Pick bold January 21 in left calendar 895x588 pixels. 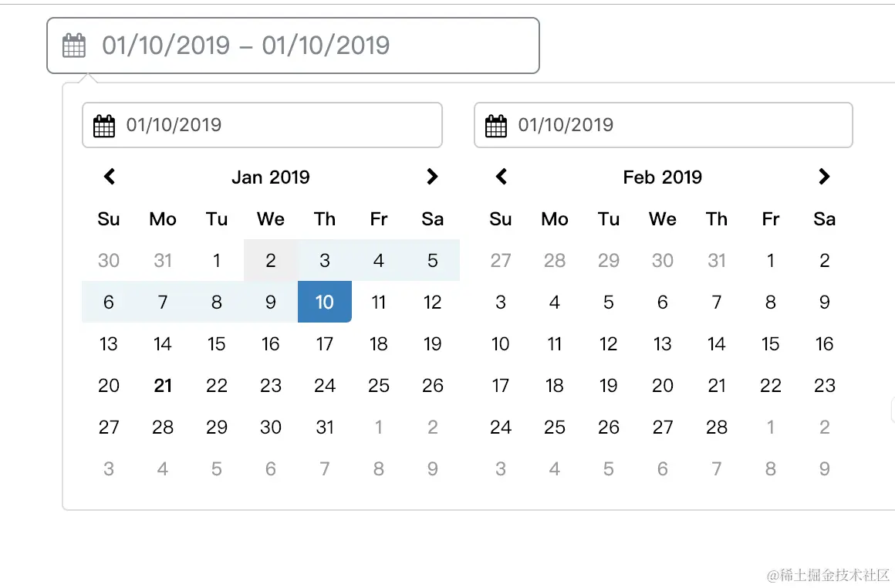click(163, 385)
